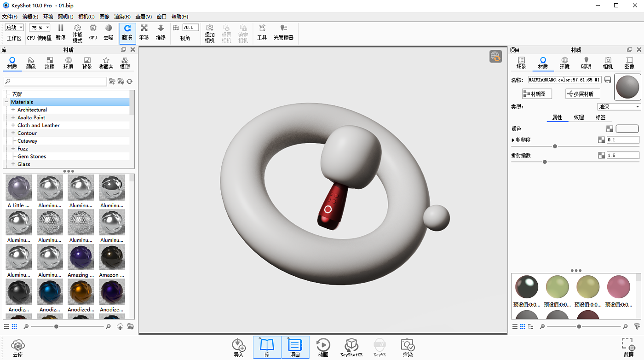The width and height of the screenshot is (644, 360).
Task: Open the Animation (动画) panel
Action: (323, 348)
